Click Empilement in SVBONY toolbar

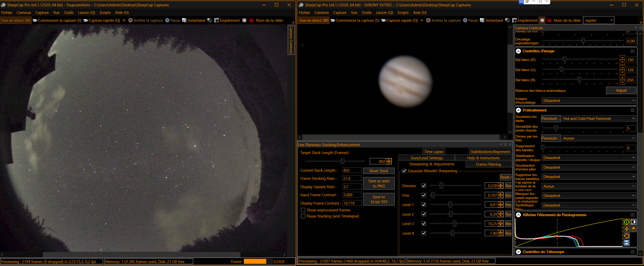pyautogui.click(x=525, y=20)
